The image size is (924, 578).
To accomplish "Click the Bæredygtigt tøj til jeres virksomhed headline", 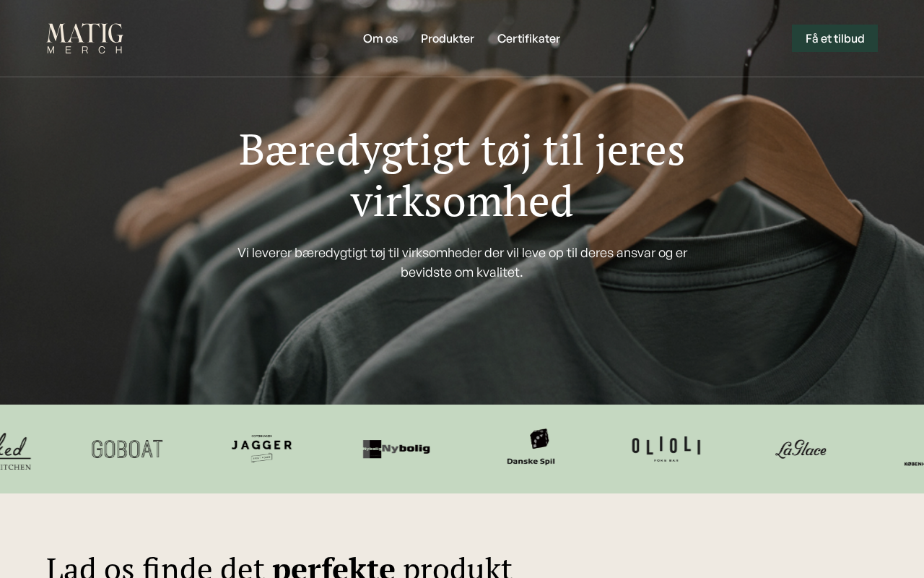I will [x=462, y=175].
